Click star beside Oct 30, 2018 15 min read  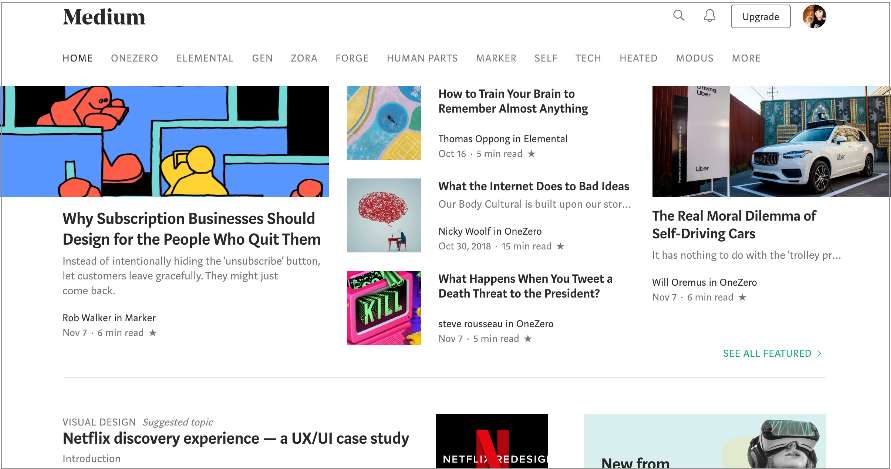coord(560,246)
